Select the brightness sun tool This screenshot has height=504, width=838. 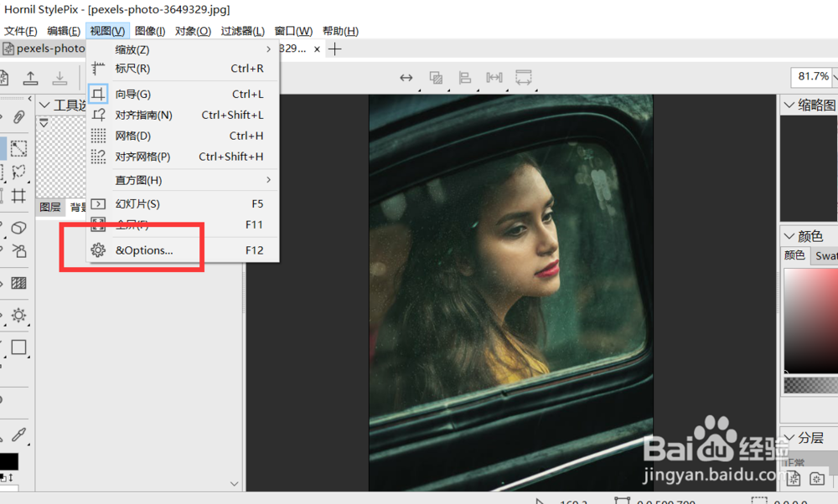[x=18, y=315]
